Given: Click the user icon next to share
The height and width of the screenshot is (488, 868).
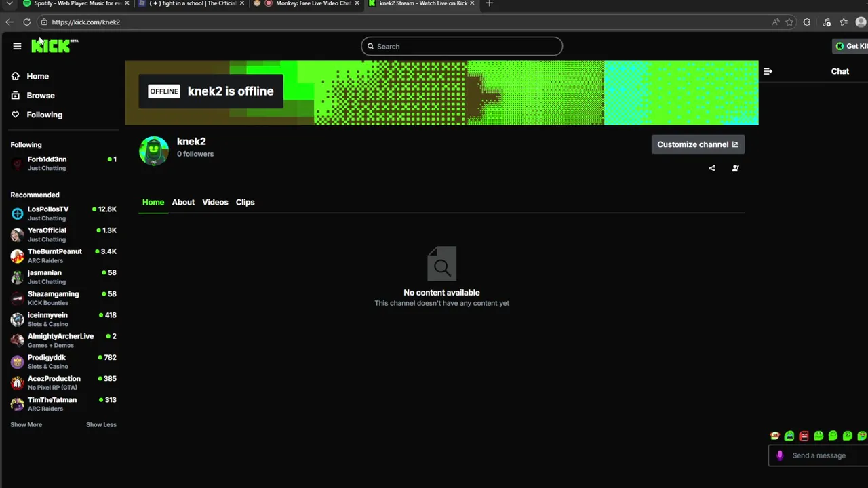Looking at the screenshot, I should pyautogui.click(x=735, y=168).
